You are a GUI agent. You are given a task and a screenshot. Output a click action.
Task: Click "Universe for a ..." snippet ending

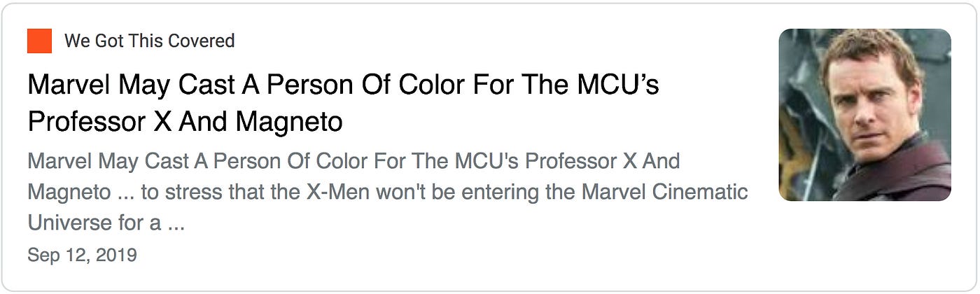coord(106,224)
